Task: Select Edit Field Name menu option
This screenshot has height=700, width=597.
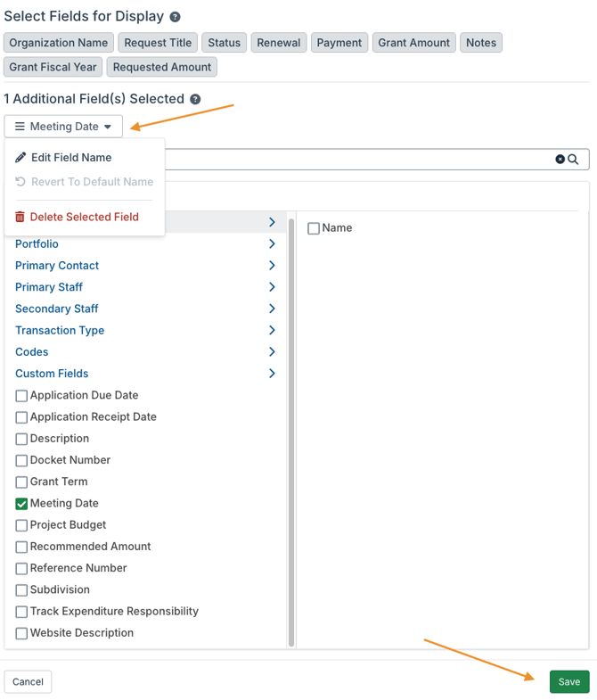Action: pyautogui.click(x=71, y=158)
